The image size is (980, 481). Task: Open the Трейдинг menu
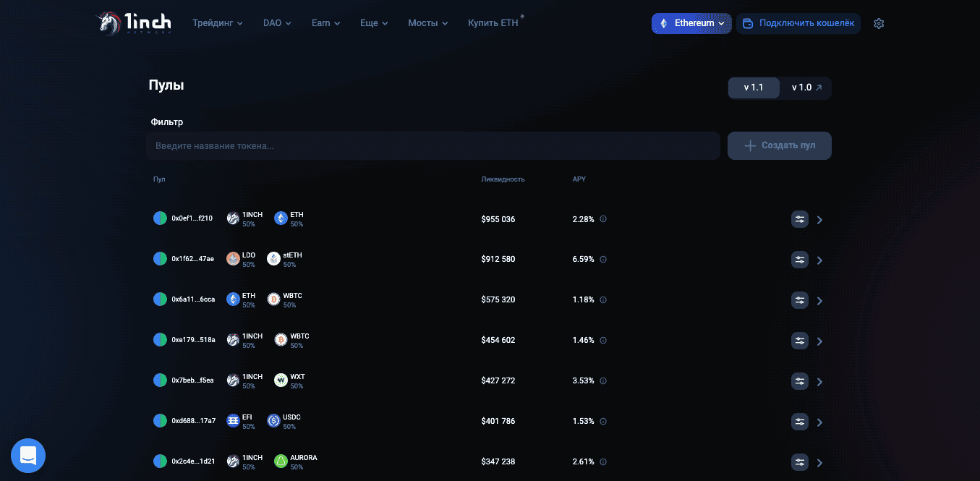coord(218,23)
